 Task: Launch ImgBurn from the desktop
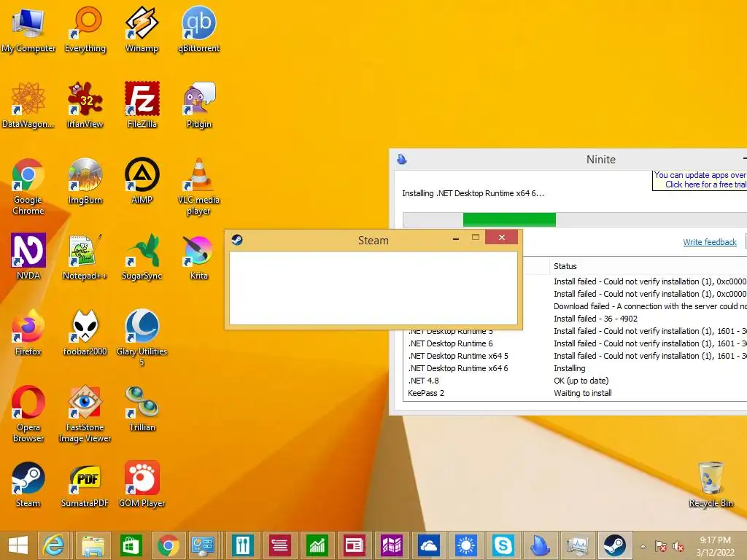(85, 181)
